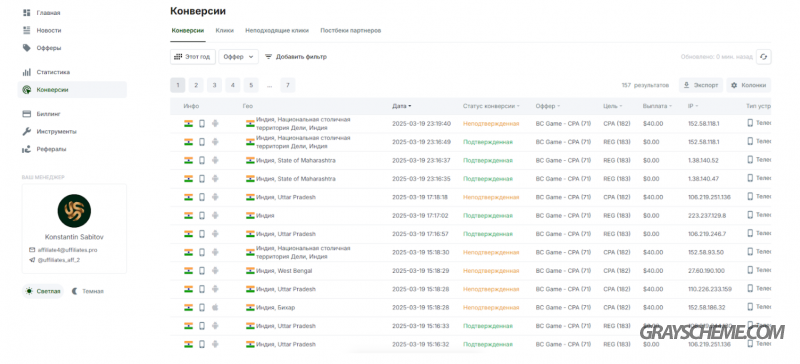Click IP 152.58.186.32
Viewport: 800px width, 364px height.
coord(706,307)
